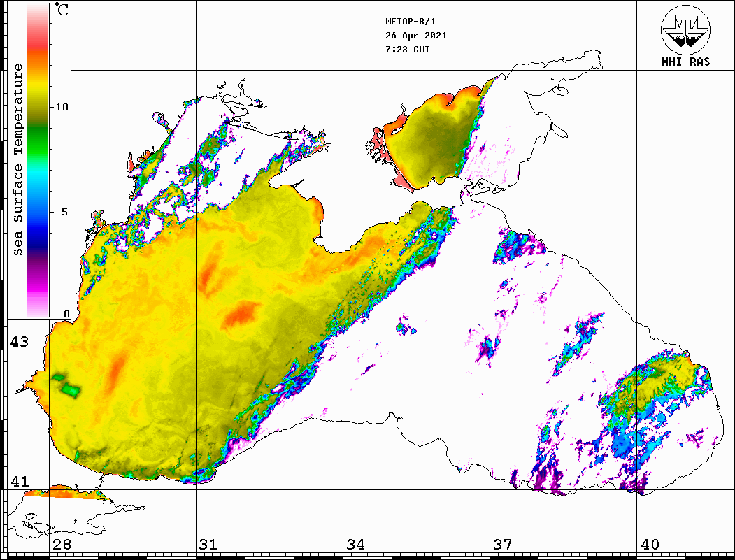Click the 'METOP-B/1' satellite label

click(411, 22)
